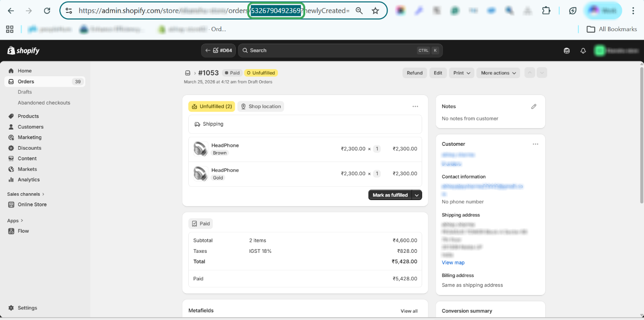
Task: Click the orders breadcrumb icon before #1053
Action: point(188,73)
